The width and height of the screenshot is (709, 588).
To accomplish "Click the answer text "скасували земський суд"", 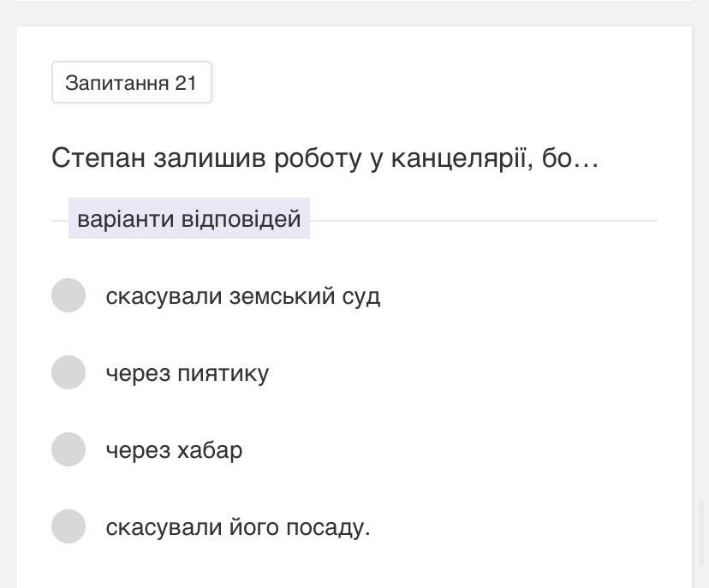I will coord(242,296).
